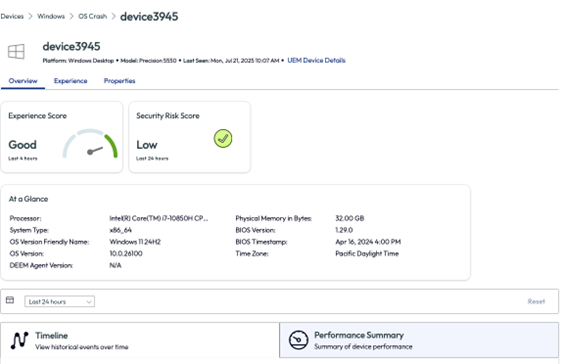Click the Security Risk Score card

(190, 137)
